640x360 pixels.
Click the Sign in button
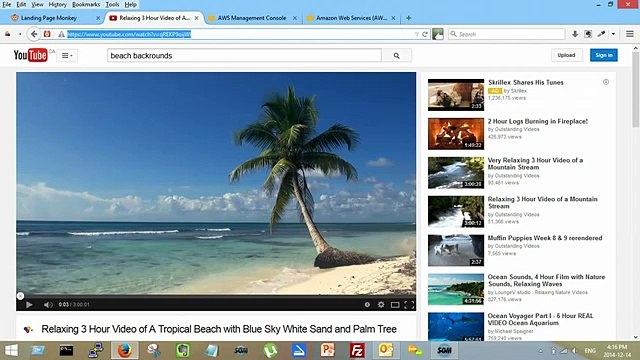pyautogui.click(x=604, y=55)
